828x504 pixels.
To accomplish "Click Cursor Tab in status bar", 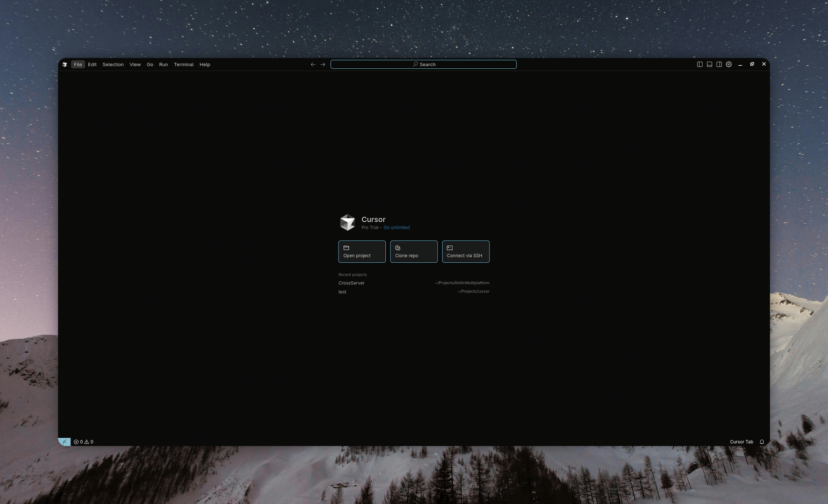I will pos(742,442).
